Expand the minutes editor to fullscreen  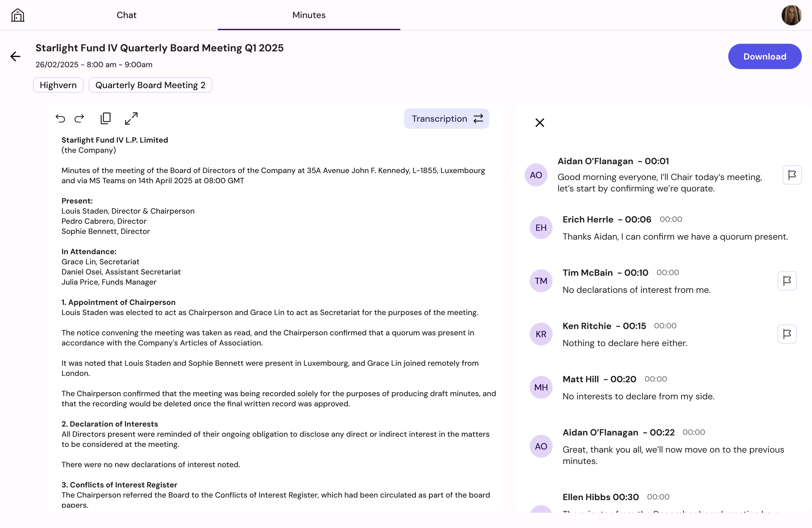pyautogui.click(x=131, y=118)
